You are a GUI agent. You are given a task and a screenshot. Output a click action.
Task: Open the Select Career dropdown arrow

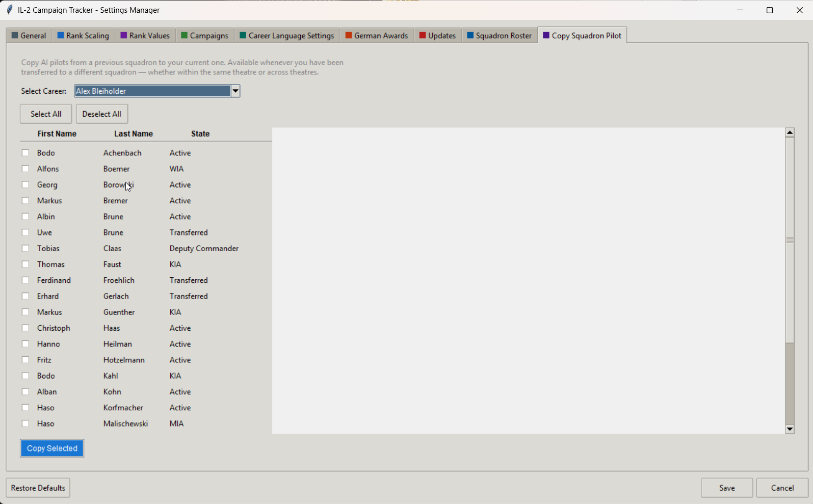pos(235,91)
